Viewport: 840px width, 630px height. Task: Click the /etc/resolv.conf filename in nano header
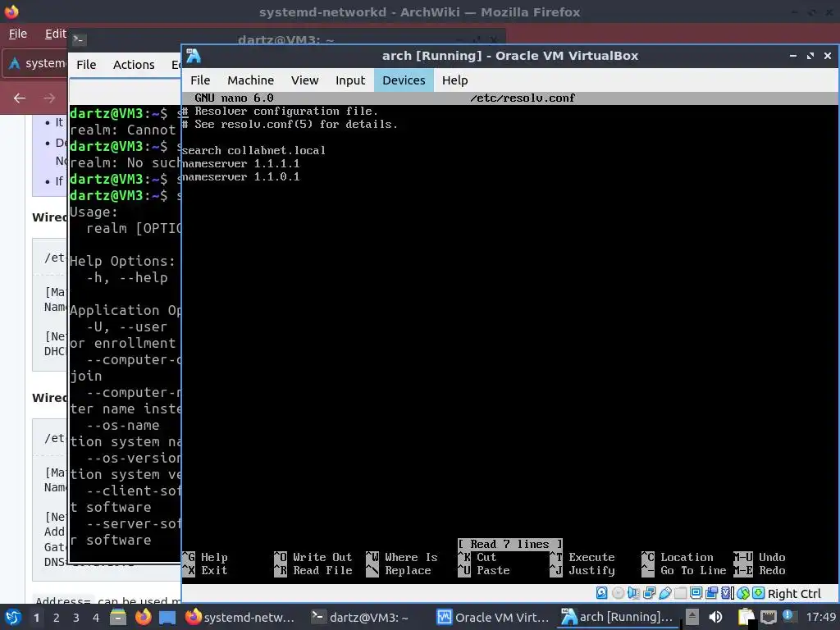click(x=523, y=98)
